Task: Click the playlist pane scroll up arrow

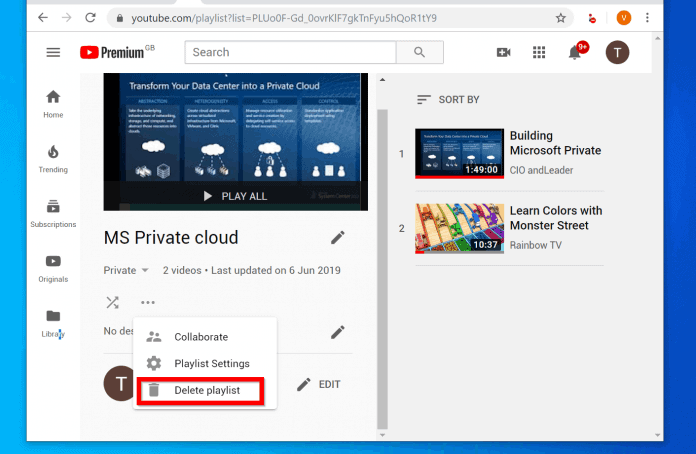Action: click(382, 80)
